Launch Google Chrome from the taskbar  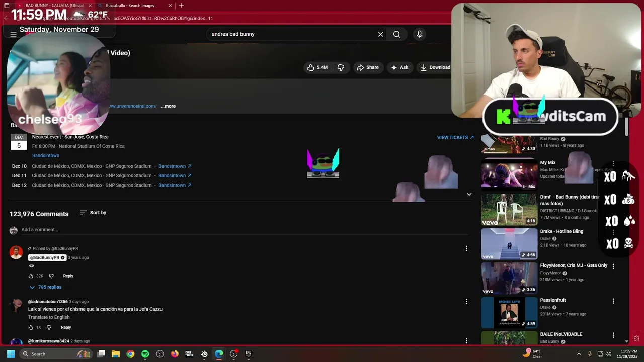(130, 354)
